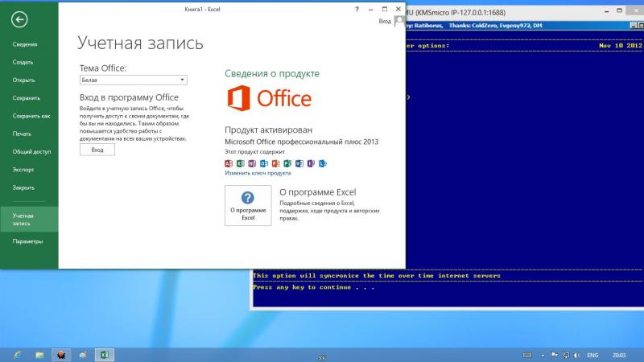Click Microsoft Office профессиональный плюс 2013 text
644x362 pixels.
(x=301, y=142)
